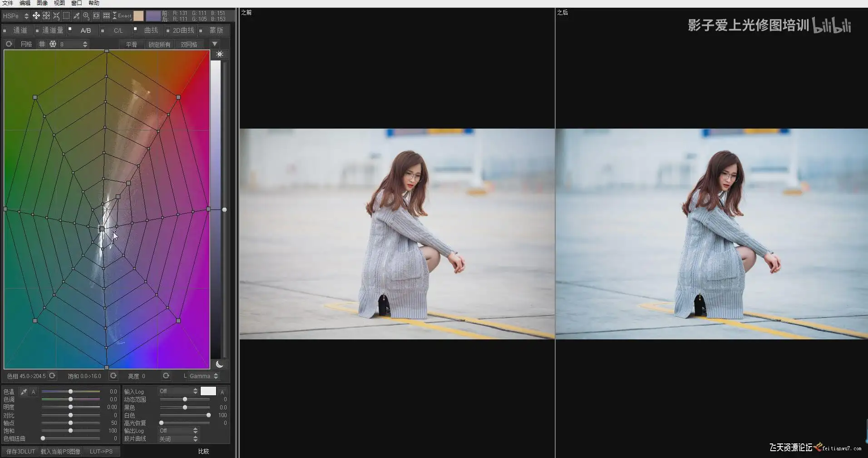Toggle the A/B panel checkbox
Image resolution: width=868 pixels, height=458 pixels.
(x=70, y=29)
